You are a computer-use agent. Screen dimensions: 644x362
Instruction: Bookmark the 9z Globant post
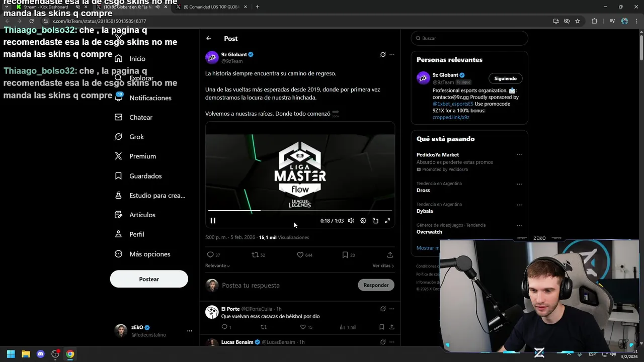349,255
